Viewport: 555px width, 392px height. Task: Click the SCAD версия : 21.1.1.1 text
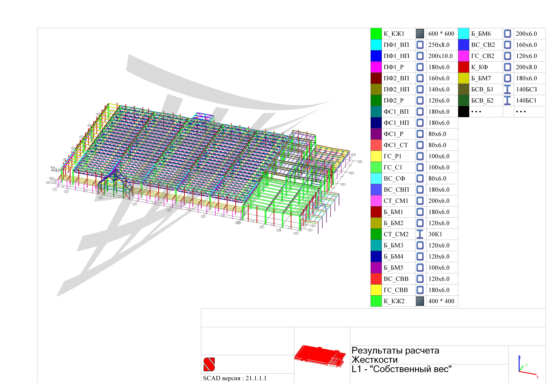(x=235, y=378)
